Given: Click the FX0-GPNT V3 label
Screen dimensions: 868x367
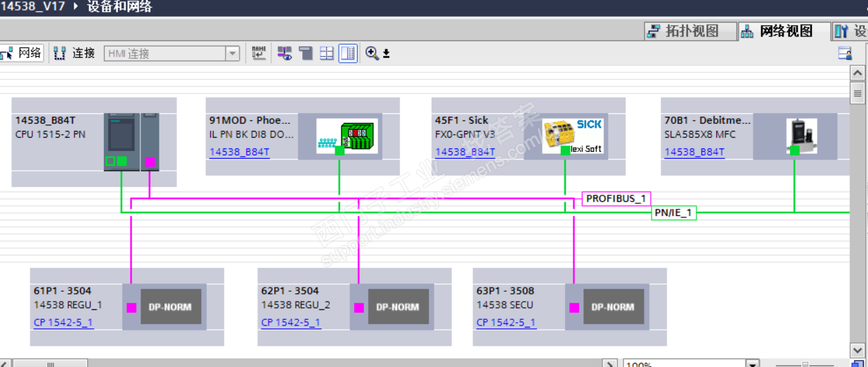Looking at the screenshot, I should pyautogui.click(x=465, y=134).
